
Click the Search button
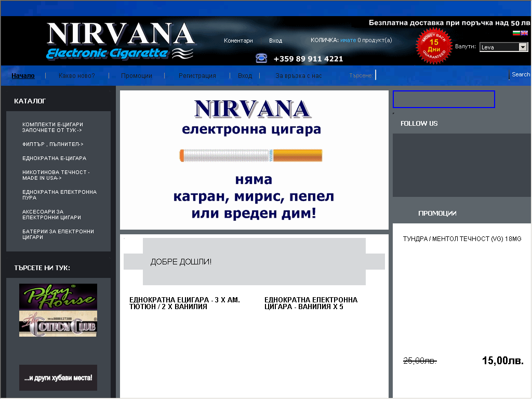[x=521, y=74]
